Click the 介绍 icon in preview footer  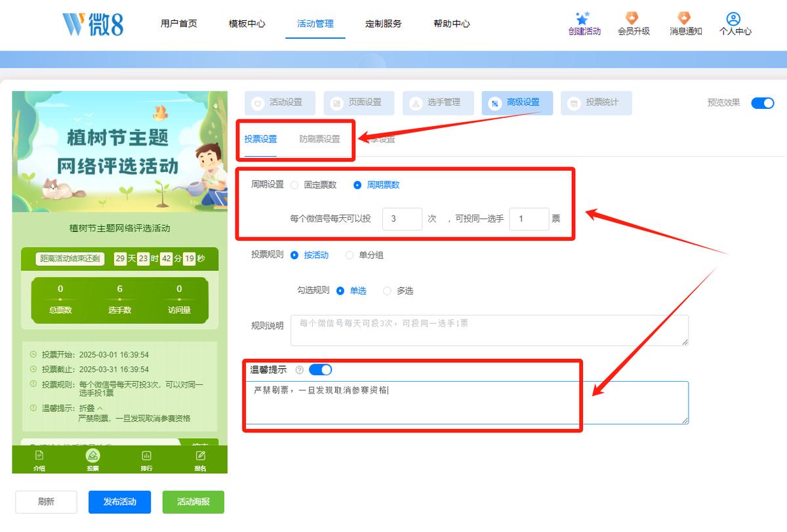(39, 455)
